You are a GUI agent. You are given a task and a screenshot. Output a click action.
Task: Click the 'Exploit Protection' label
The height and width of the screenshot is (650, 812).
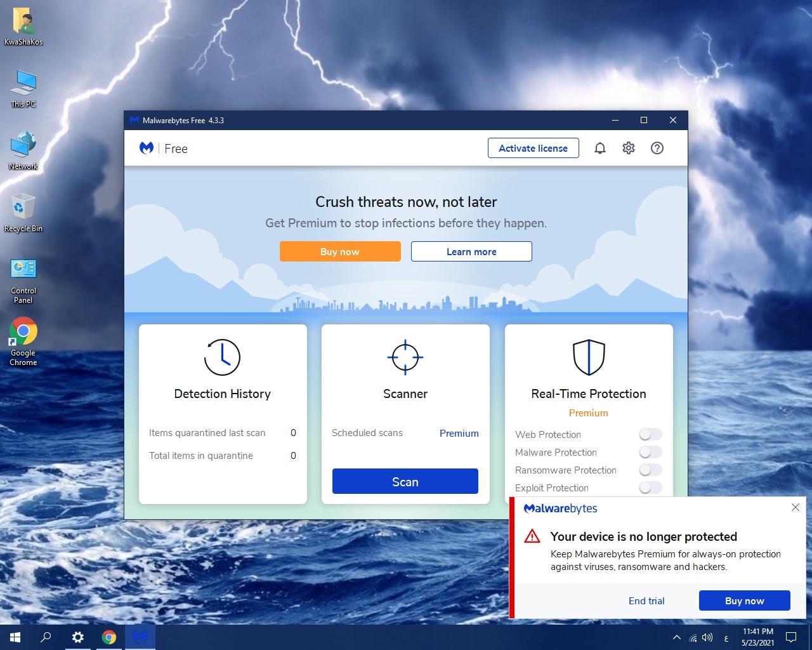point(552,487)
